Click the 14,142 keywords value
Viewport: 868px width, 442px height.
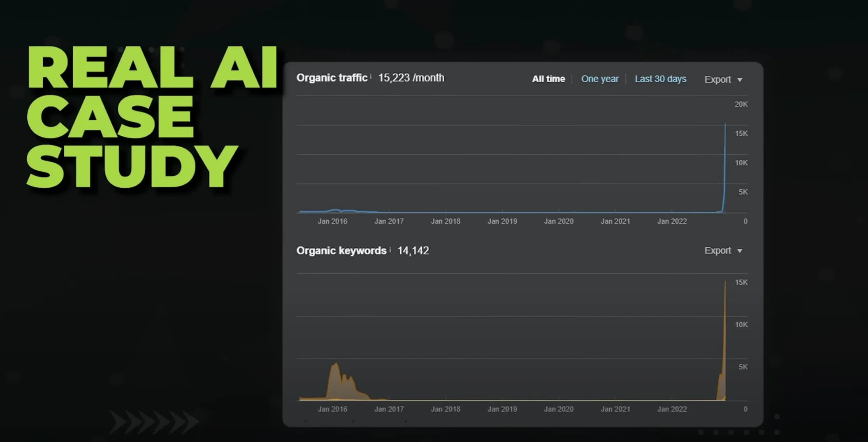413,251
